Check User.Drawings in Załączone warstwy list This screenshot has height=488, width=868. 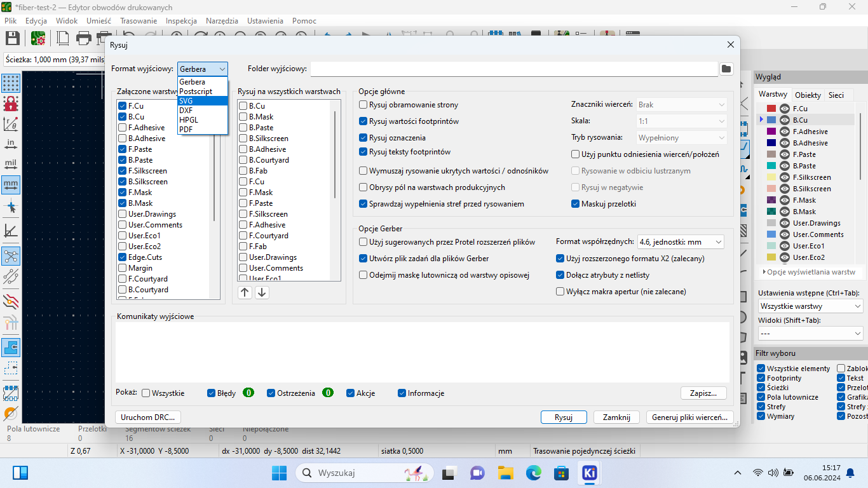(123, 214)
